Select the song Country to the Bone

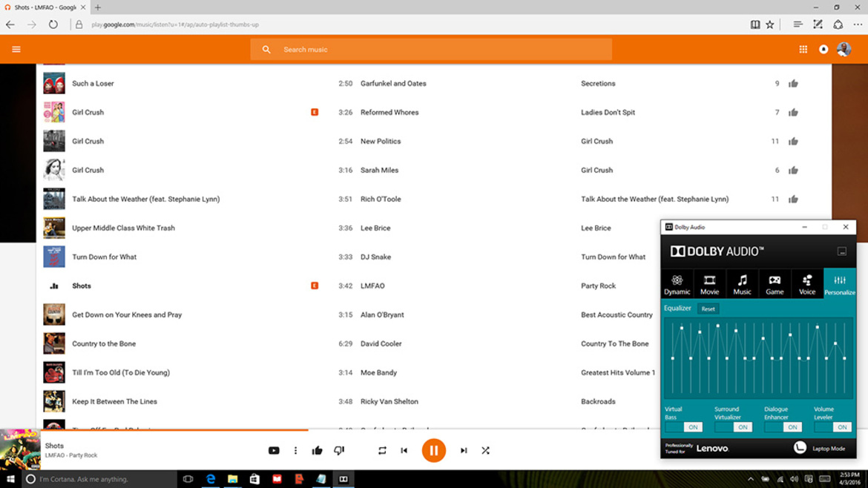point(104,343)
